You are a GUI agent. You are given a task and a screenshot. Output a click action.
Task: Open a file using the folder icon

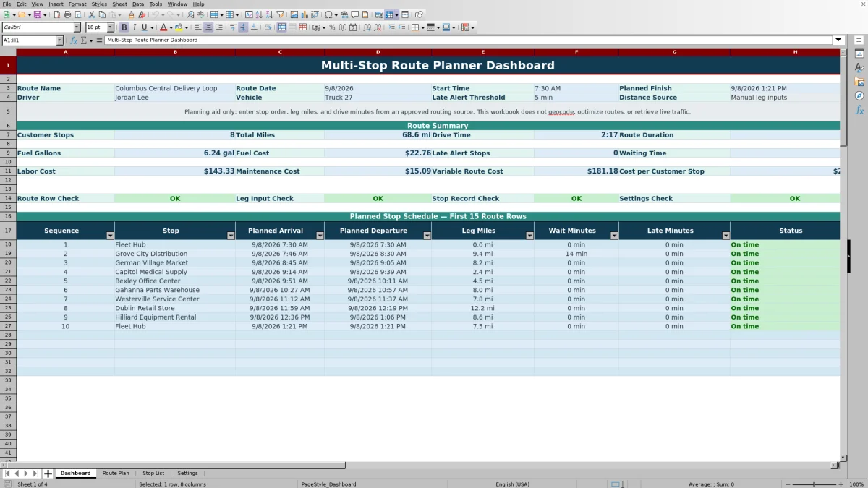[x=21, y=14]
